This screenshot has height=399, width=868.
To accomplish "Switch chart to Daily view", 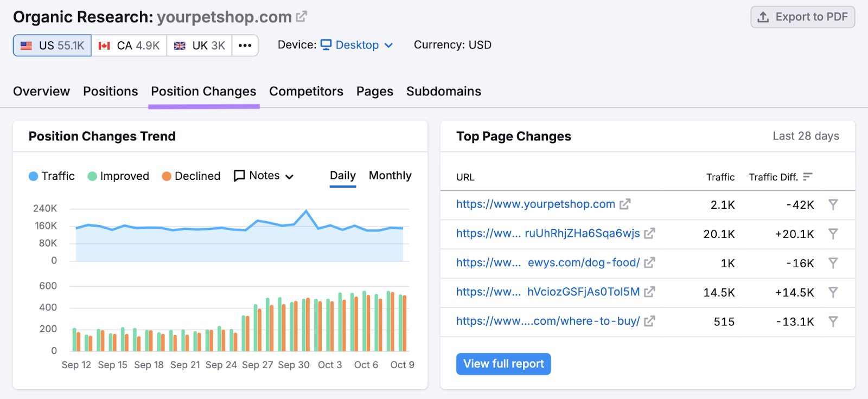I will click(x=343, y=176).
